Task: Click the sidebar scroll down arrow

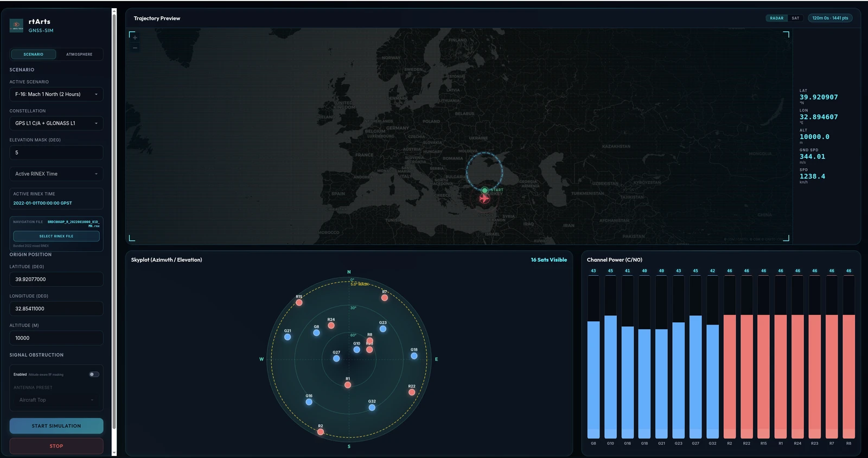Action: (x=114, y=453)
